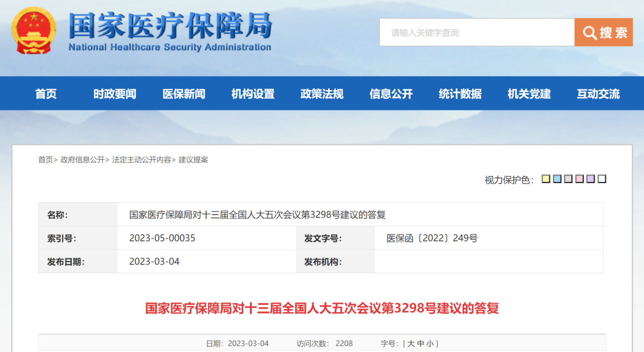The width and height of the screenshot is (644, 352).
Task: Select the gray eye-protection color swatch
Action: tap(567, 178)
